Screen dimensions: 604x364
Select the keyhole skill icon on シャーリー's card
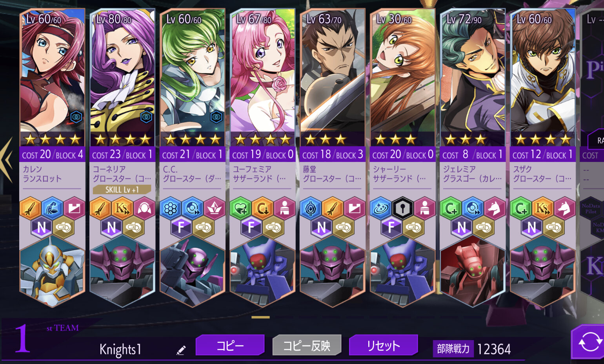click(x=403, y=208)
